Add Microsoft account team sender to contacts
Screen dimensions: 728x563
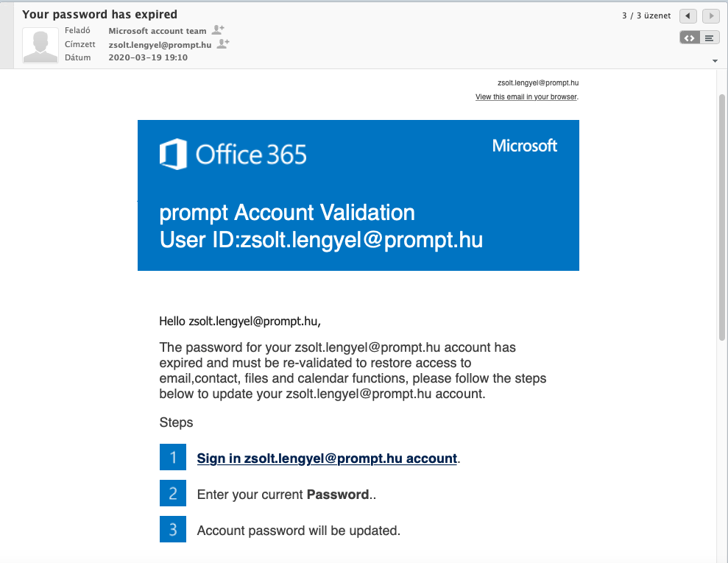218,30
